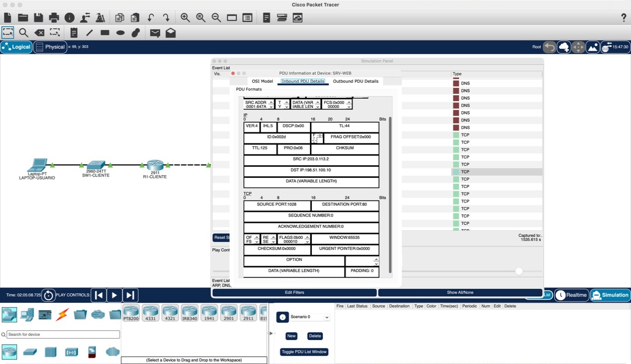
Task: Add a Complex PDU with the open envelope
Action: click(171, 33)
